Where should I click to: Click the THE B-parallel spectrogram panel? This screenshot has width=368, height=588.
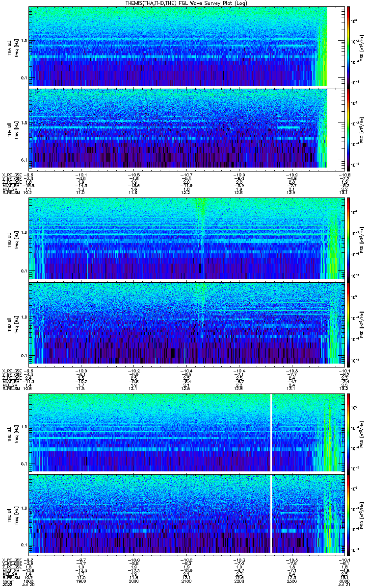(187, 515)
